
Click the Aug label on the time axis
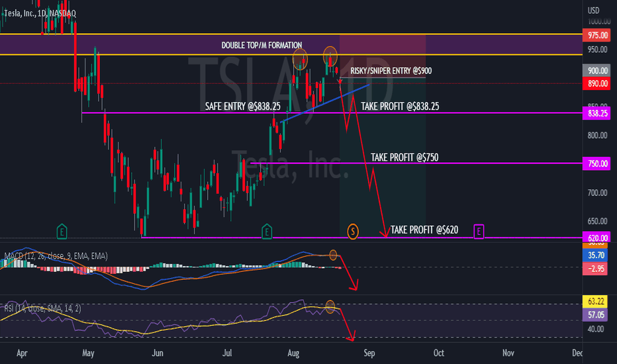pyautogui.click(x=293, y=353)
